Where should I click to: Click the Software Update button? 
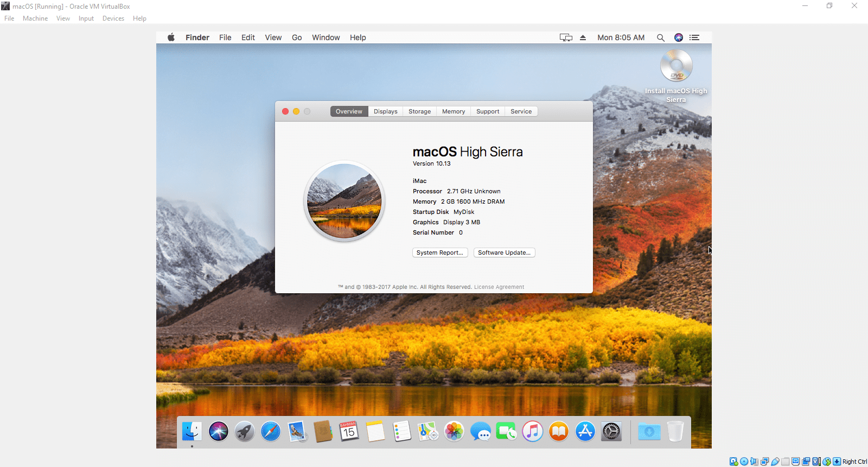[x=505, y=253]
